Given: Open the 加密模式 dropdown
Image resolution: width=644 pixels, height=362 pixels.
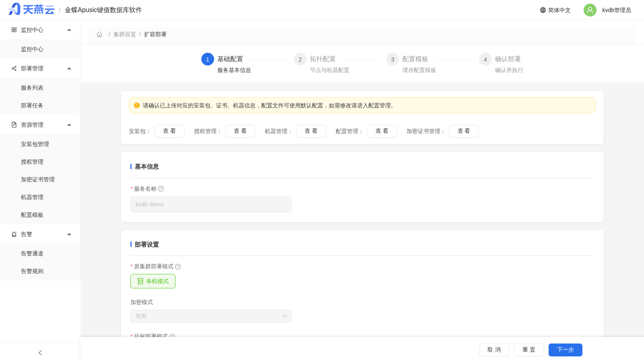Looking at the screenshot, I should [211, 316].
